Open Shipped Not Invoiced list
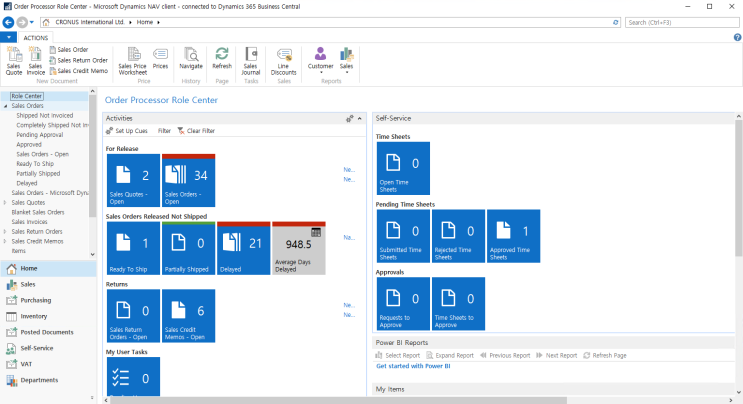 pos(45,116)
